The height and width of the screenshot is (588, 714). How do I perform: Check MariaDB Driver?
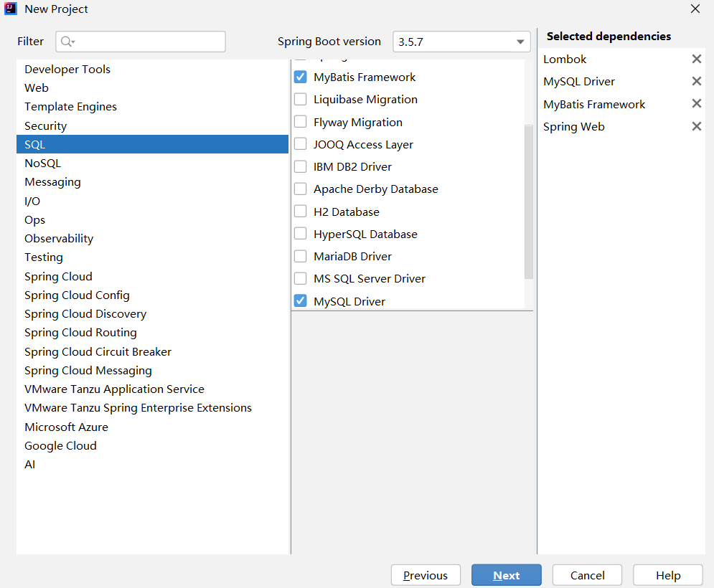point(300,256)
